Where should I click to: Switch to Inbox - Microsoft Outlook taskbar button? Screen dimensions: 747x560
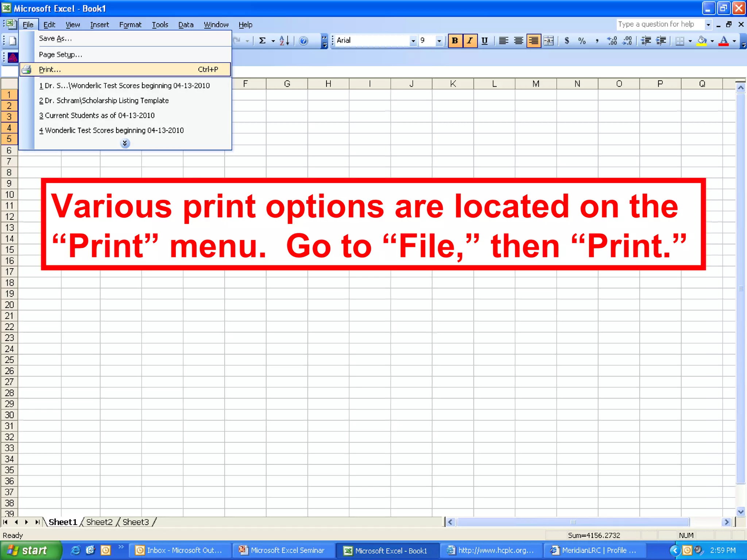point(180,550)
